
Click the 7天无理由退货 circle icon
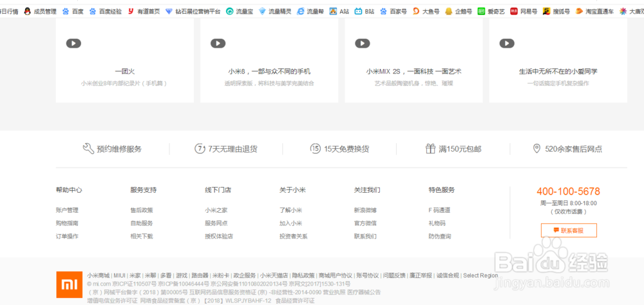coord(200,149)
